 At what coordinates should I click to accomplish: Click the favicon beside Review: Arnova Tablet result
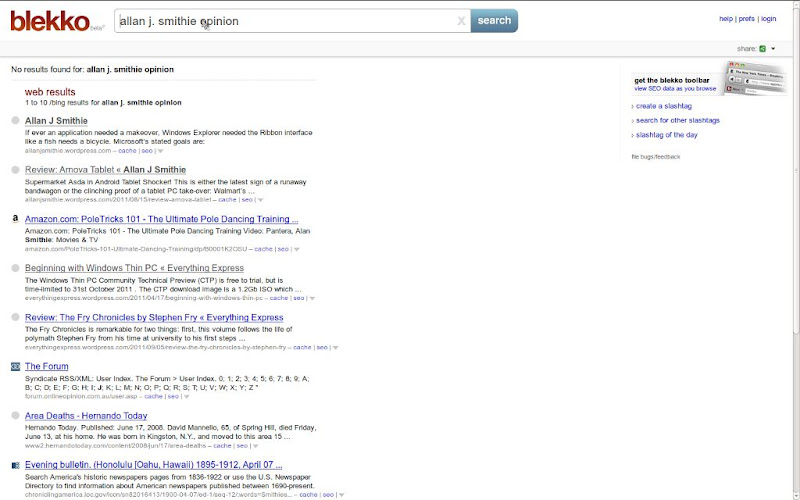click(15, 169)
